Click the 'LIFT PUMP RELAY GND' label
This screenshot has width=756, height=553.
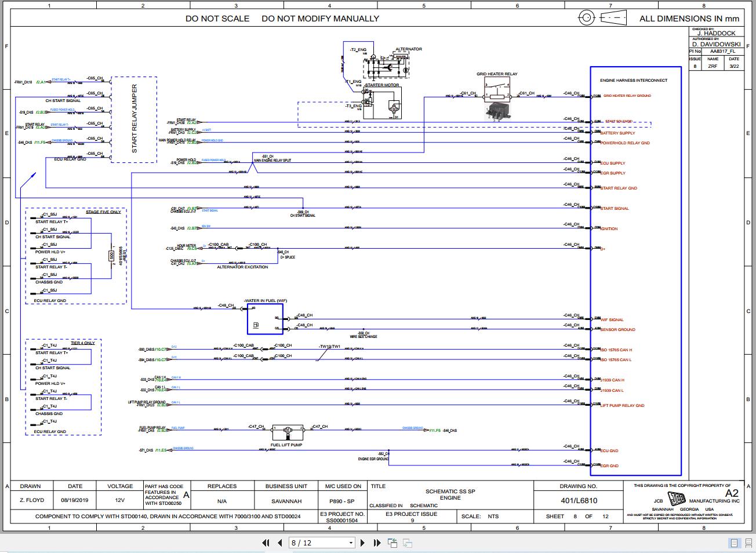[623, 405]
